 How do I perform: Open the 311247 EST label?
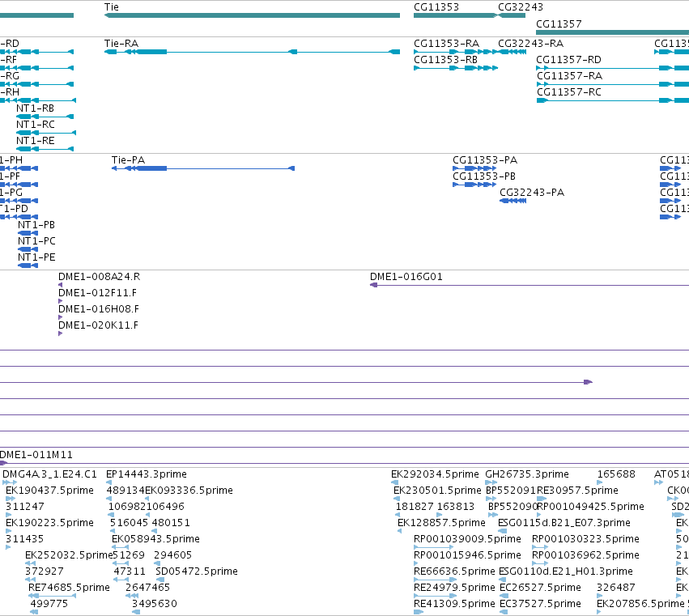coord(25,507)
